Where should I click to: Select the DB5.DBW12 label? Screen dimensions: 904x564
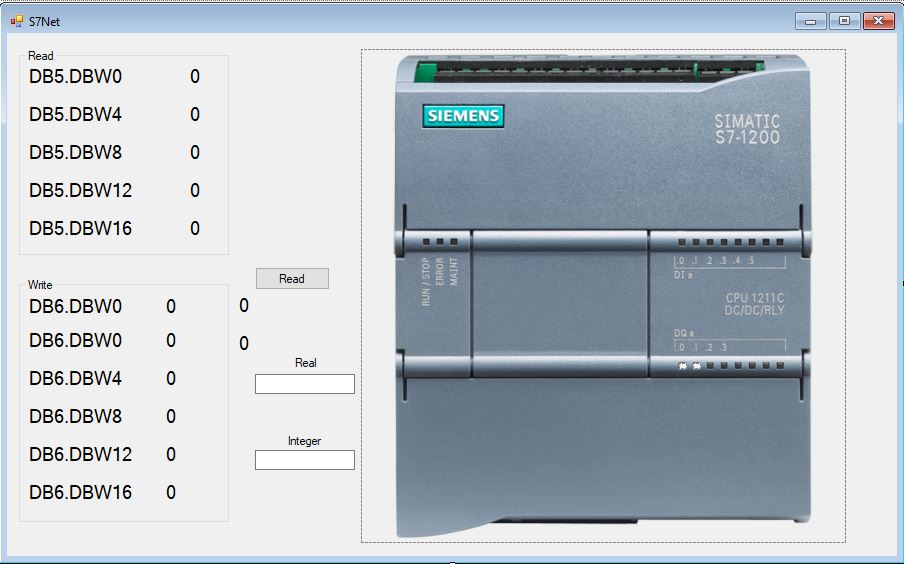tap(81, 191)
